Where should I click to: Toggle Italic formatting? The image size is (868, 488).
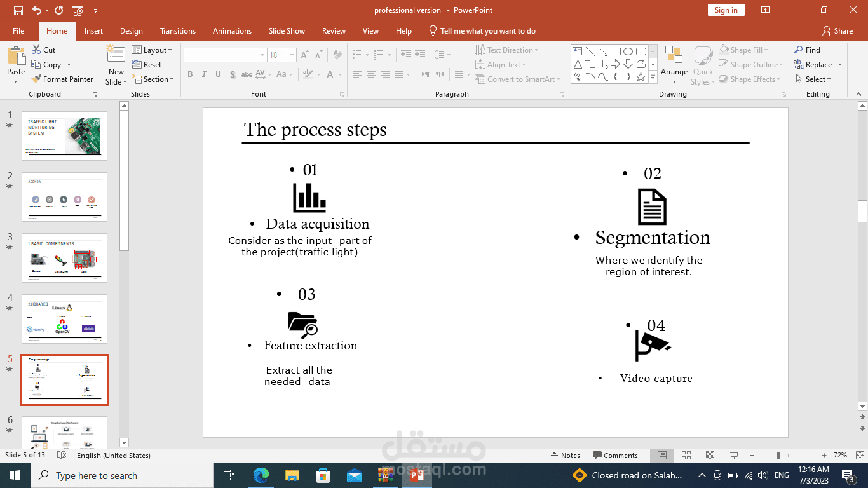(x=203, y=74)
